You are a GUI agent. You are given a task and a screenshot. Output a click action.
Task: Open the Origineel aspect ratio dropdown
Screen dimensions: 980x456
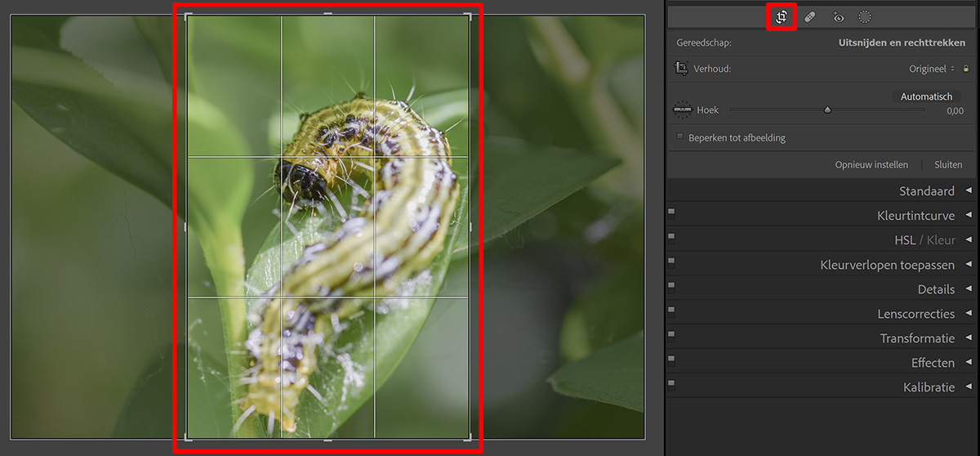click(x=932, y=69)
